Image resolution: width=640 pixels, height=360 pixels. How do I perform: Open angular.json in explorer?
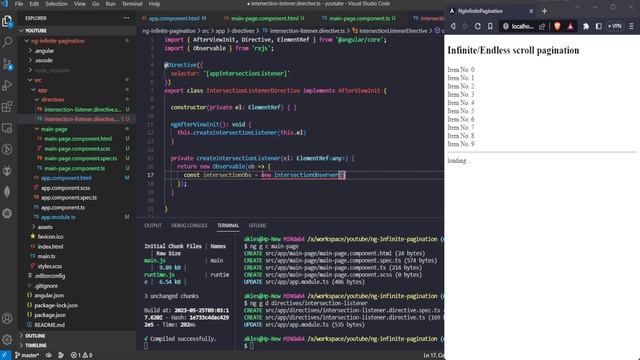click(x=49, y=296)
